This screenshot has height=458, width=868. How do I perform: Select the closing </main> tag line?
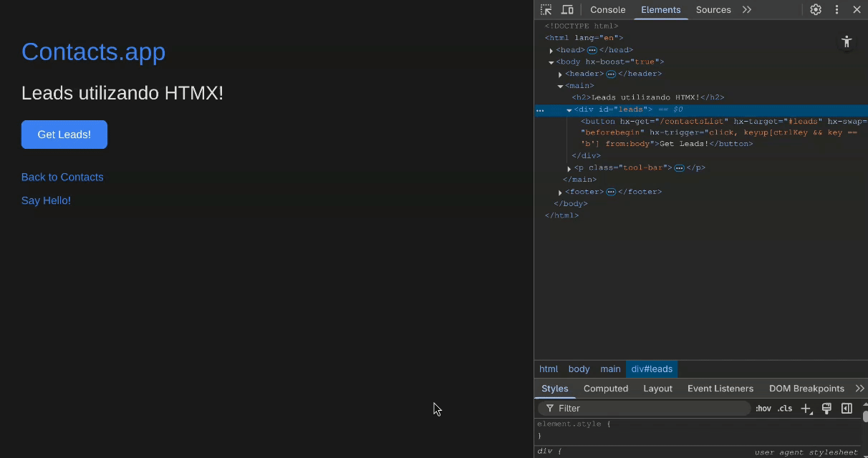point(579,180)
